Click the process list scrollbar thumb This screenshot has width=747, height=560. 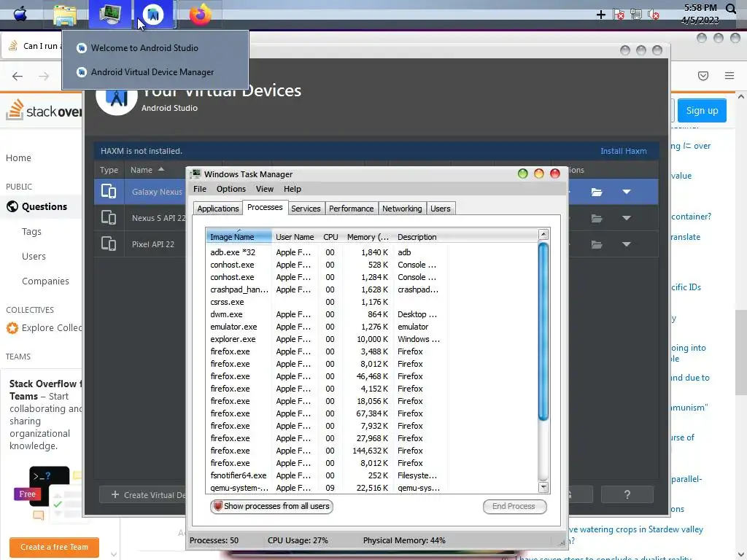543,332
